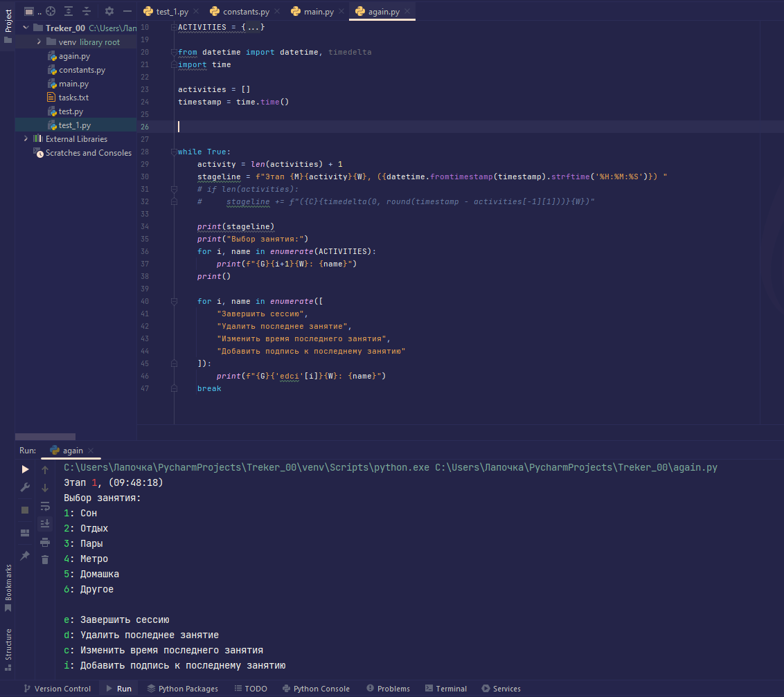The width and height of the screenshot is (784, 697).
Task: Click the up arrow in Run console toolbar
Action: click(x=45, y=470)
